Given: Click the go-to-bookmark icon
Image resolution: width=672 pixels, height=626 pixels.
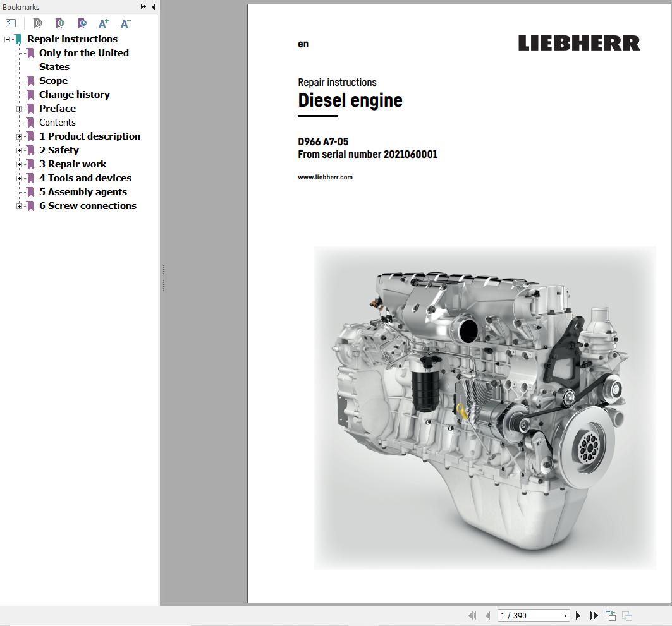Looking at the screenshot, I should click(x=82, y=23).
